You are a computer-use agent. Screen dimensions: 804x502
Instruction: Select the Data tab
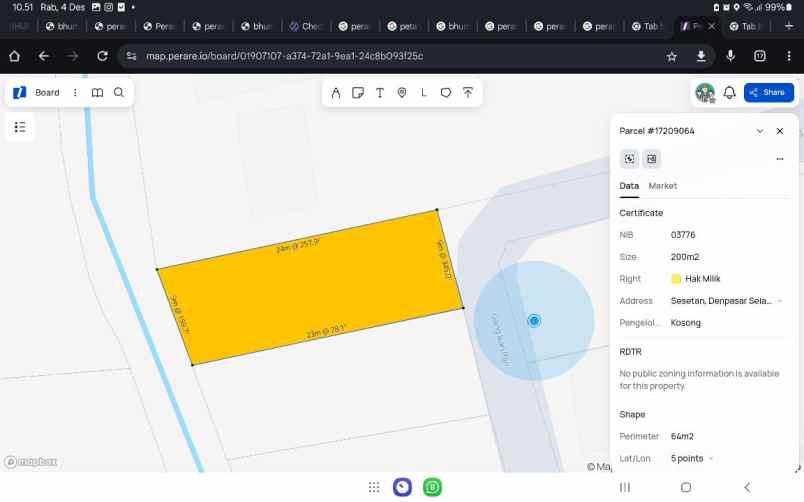(x=629, y=186)
